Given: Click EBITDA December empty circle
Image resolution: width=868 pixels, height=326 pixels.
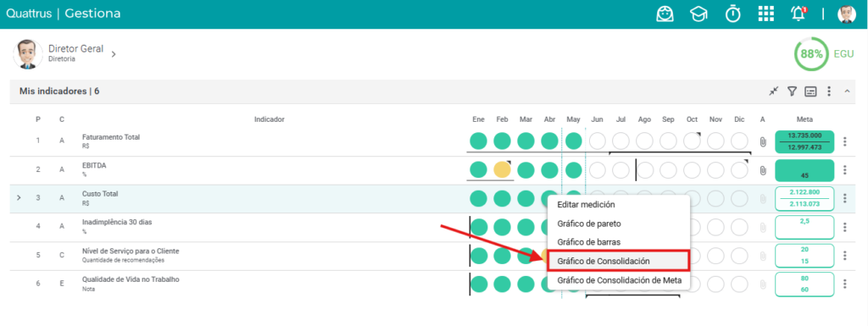Looking at the screenshot, I should tap(739, 169).
